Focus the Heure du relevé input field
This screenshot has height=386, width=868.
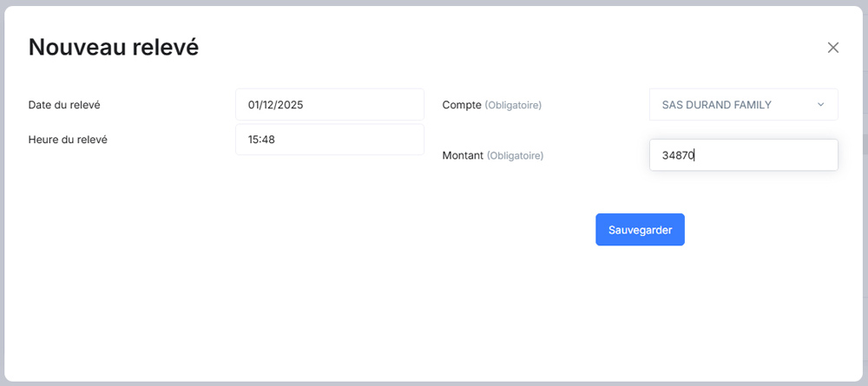(x=330, y=140)
